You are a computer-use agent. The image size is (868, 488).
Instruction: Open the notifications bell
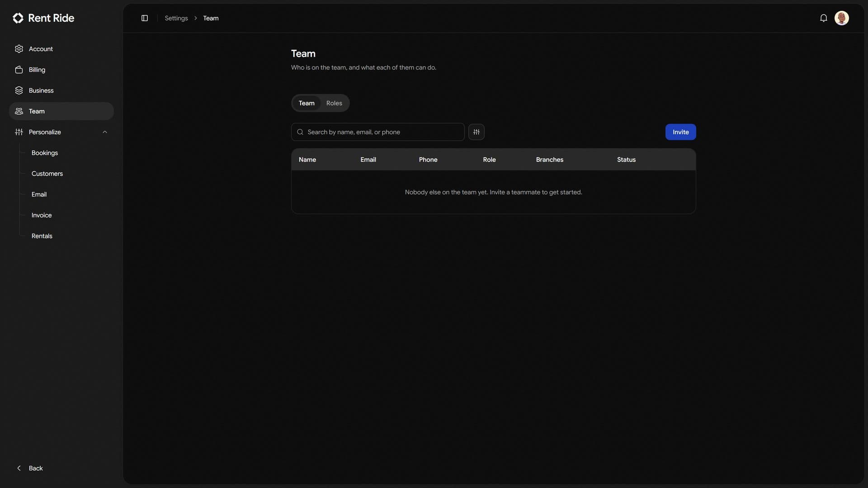(824, 18)
